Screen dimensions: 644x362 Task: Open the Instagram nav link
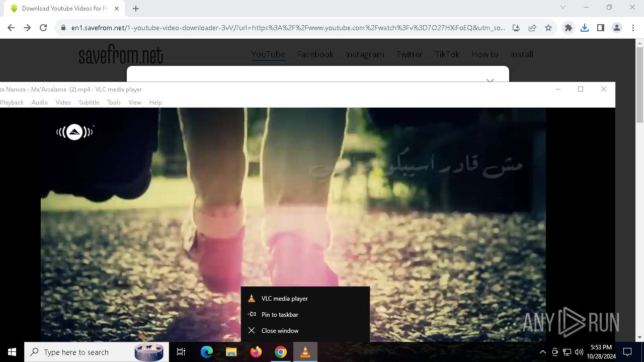(365, 54)
